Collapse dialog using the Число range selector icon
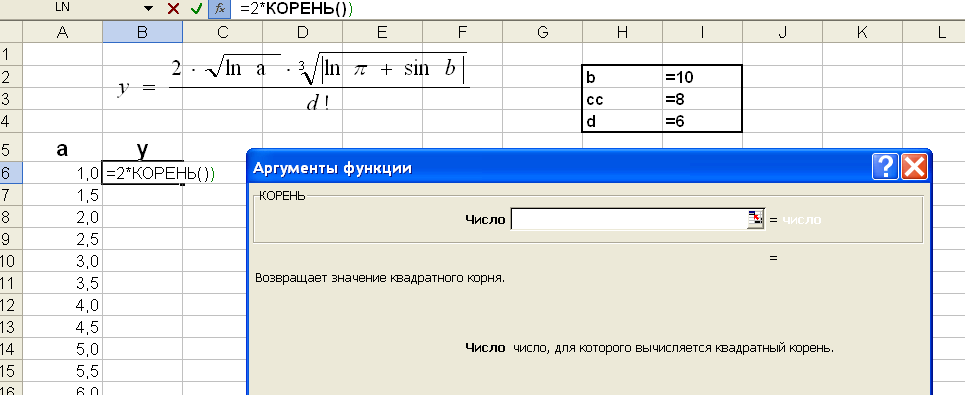This screenshot has width=965, height=395. tap(755, 219)
